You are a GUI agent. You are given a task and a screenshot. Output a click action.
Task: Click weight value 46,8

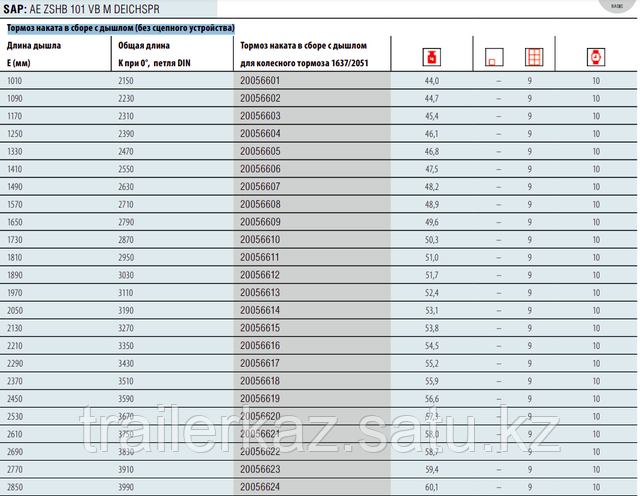coord(431,151)
